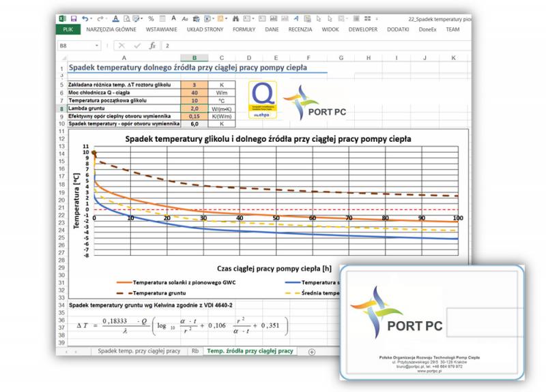
Task: Click the percent style icon
Action: (151, 18)
